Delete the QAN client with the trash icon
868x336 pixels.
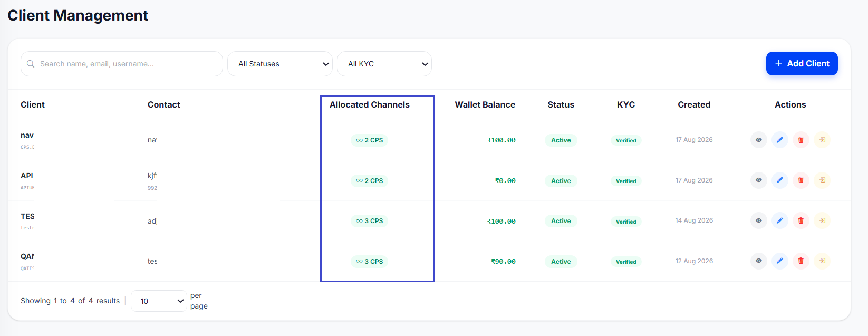(x=801, y=261)
